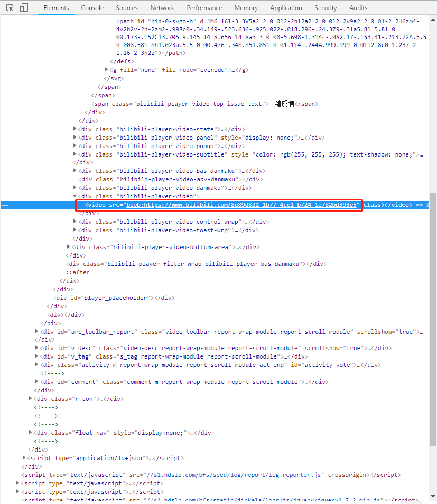Expand the float-nav div node
This screenshot has height=504, width=437.
tap(31, 432)
